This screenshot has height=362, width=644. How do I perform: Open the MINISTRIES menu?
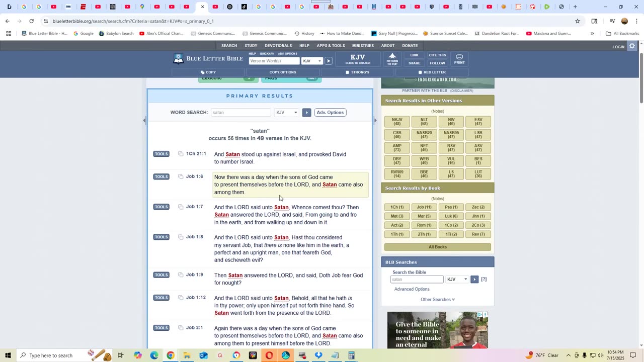coord(363,46)
